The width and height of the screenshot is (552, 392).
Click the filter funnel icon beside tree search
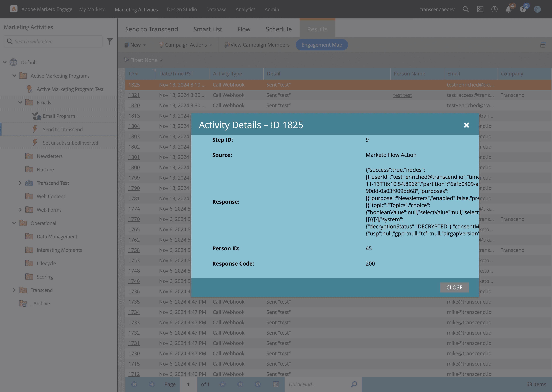click(110, 41)
